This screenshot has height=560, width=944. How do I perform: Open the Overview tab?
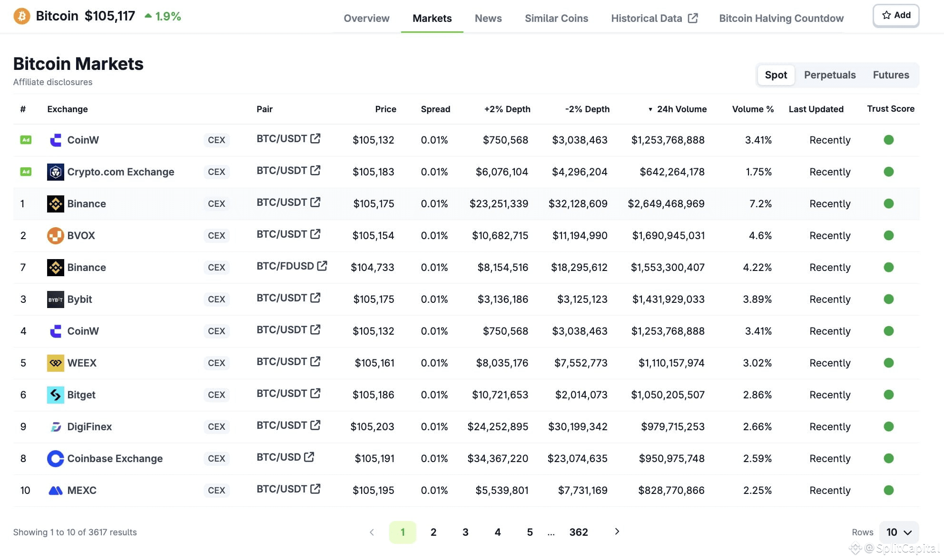click(366, 18)
